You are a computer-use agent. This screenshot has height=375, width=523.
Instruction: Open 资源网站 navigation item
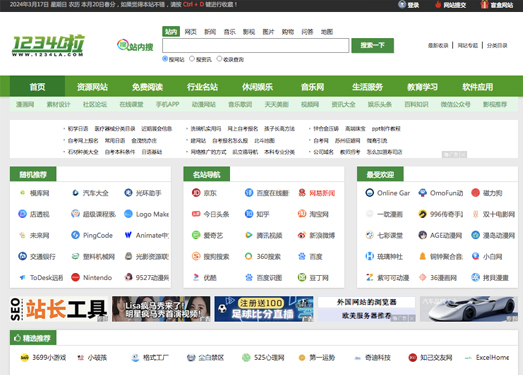tap(92, 87)
